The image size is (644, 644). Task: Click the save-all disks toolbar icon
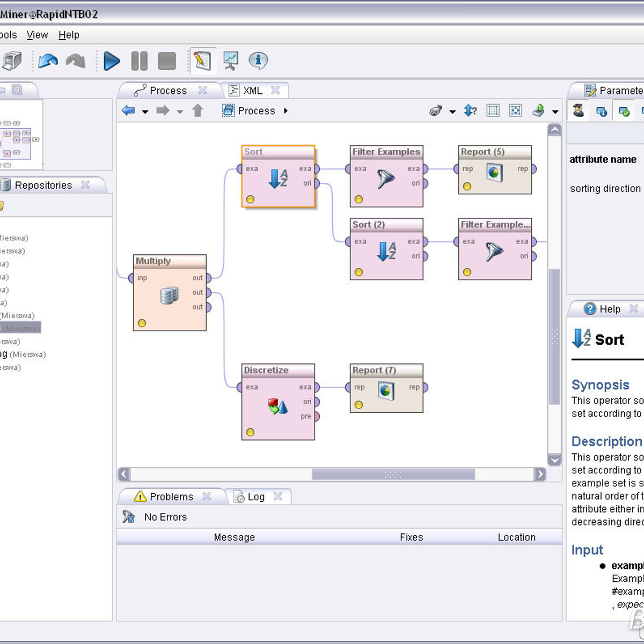pos(12,61)
